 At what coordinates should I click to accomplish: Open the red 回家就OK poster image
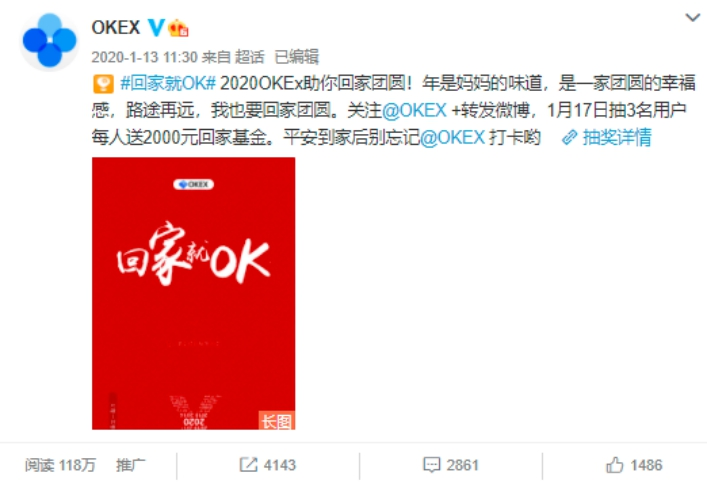point(193,293)
